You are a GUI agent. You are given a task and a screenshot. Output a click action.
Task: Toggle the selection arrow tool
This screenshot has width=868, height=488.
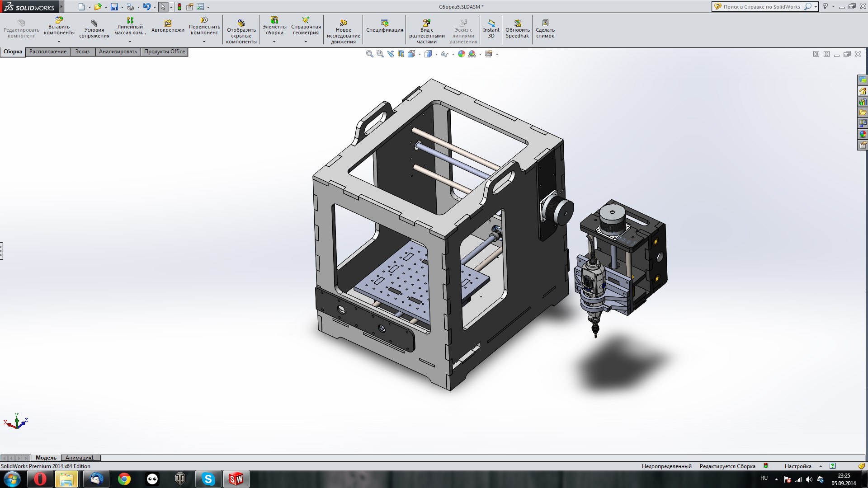(163, 7)
